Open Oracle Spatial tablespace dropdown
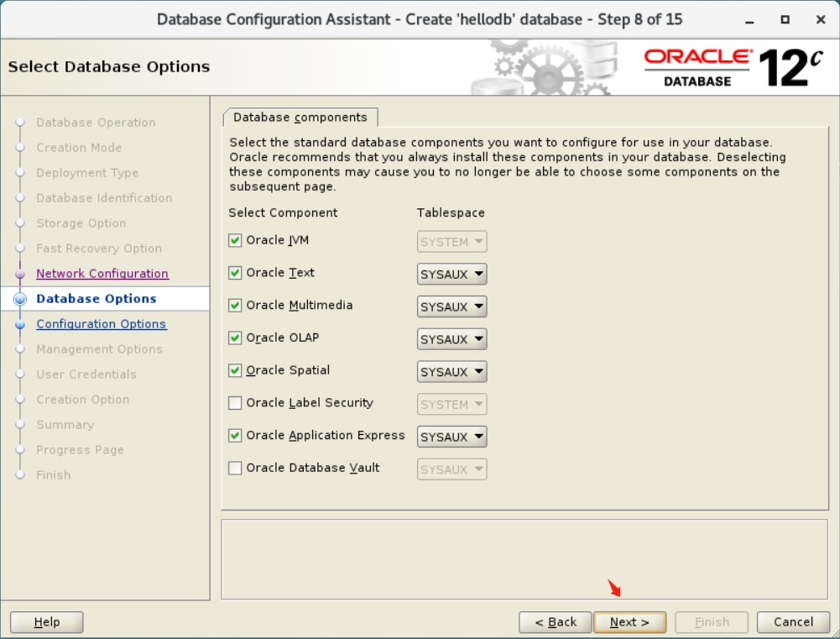Screen dimensions: 840x639 click(x=451, y=371)
